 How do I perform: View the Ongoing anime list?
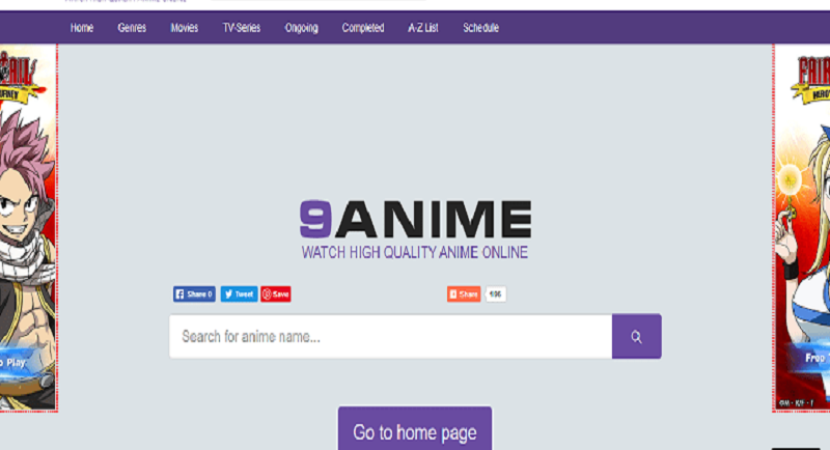(301, 28)
